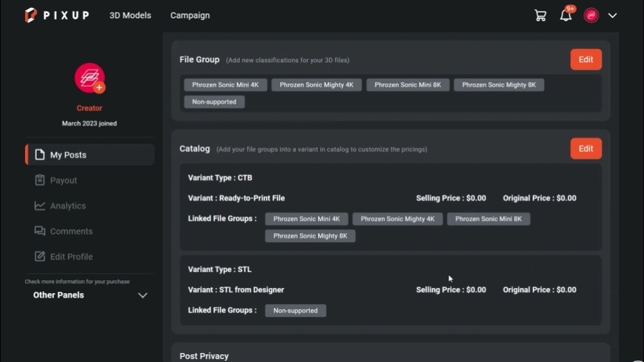This screenshot has width=644, height=362.
Task: Click the PIXUP logo
Action: pos(57,15)
